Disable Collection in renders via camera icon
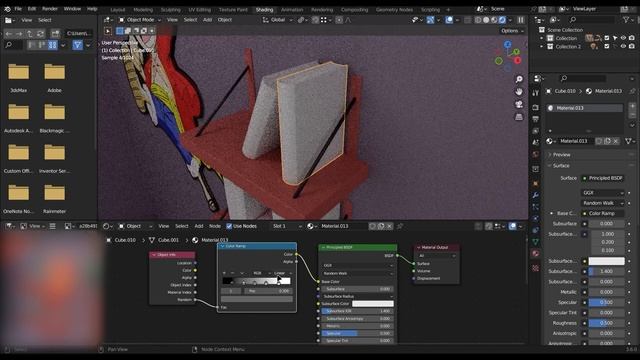The width and height of the screenshot is (640, 360). (632, 38)
